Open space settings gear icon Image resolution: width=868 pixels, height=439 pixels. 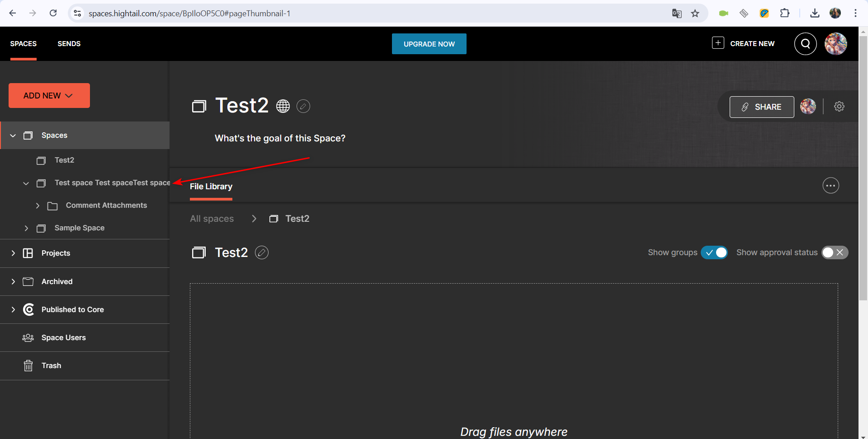tap(839, 107)
